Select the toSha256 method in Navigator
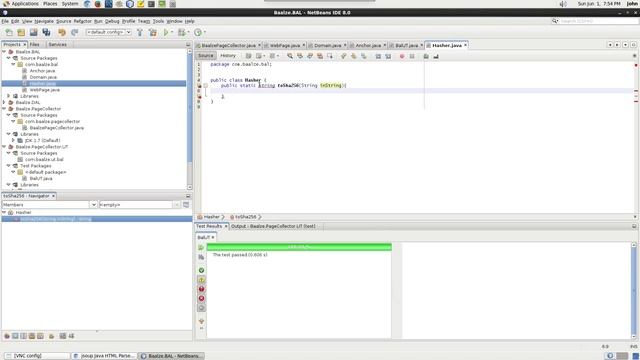Image resolution: width=640 pixels, height=360 pixels. [x=56, y=219]
